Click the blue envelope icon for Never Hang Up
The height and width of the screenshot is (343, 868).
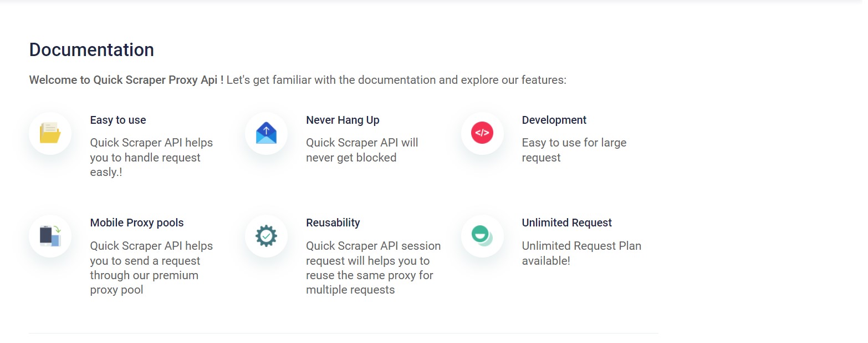click(266, 133)
